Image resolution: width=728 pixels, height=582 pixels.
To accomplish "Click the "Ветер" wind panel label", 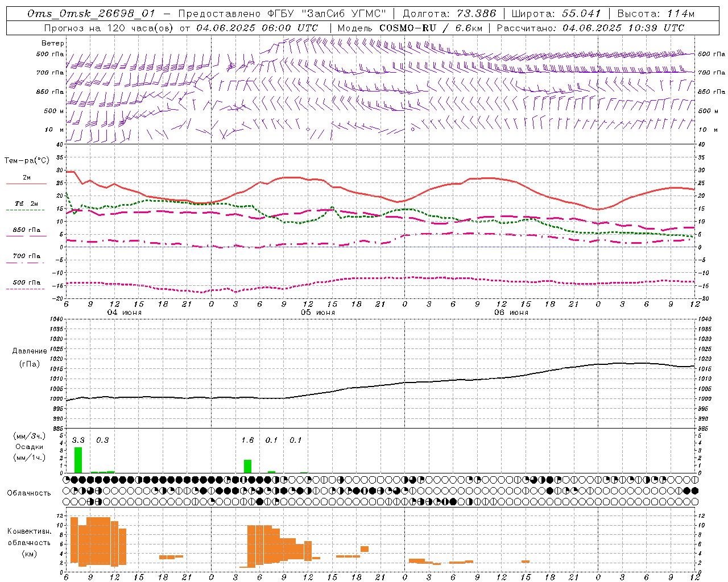I will pyautogui.click(x=53, y=43).
